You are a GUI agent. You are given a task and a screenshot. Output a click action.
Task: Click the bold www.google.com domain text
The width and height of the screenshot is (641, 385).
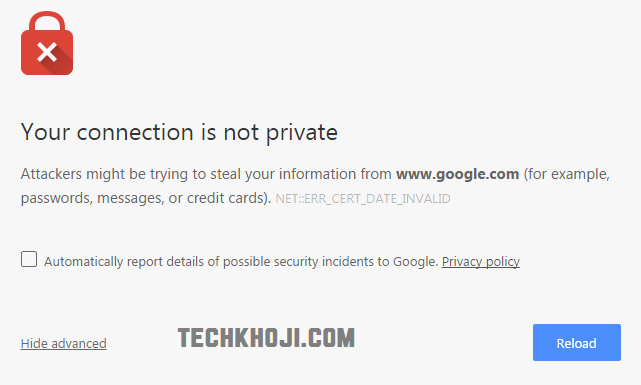click(457, 174)
